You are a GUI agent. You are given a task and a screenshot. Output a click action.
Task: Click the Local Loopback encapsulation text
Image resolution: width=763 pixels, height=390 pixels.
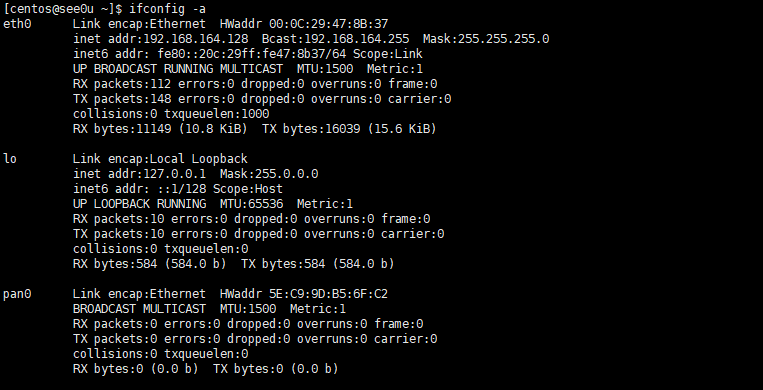[199, 159]
